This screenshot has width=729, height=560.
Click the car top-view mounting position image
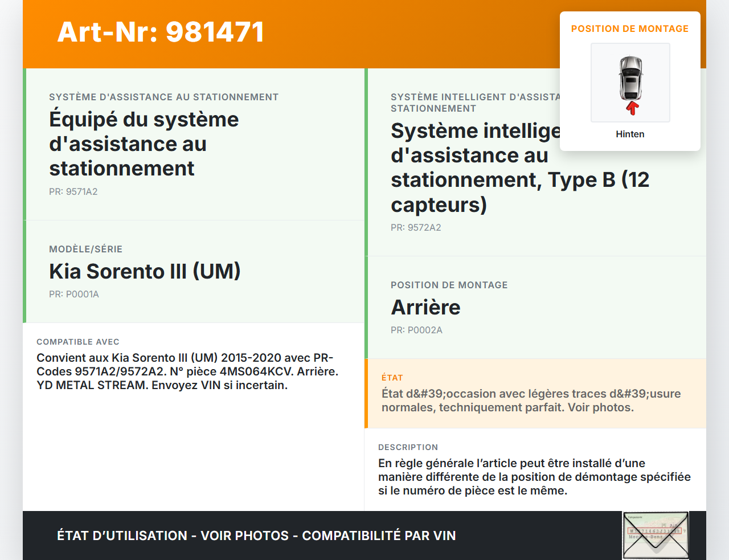[x=630, y=79]
